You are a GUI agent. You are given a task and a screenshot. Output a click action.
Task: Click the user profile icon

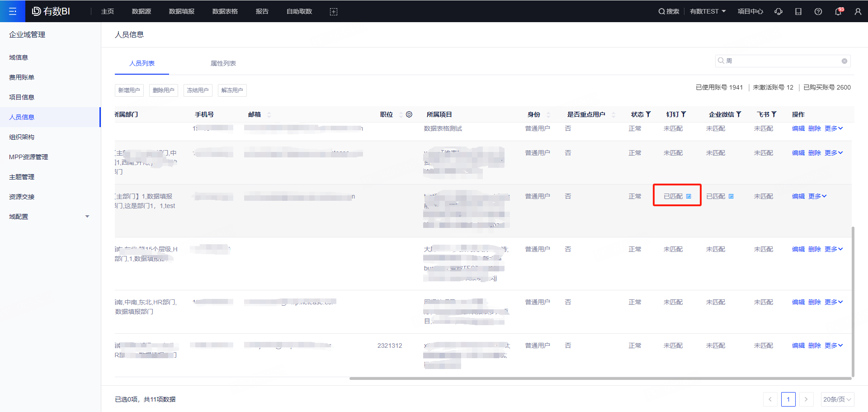click(x=858, y=11)
